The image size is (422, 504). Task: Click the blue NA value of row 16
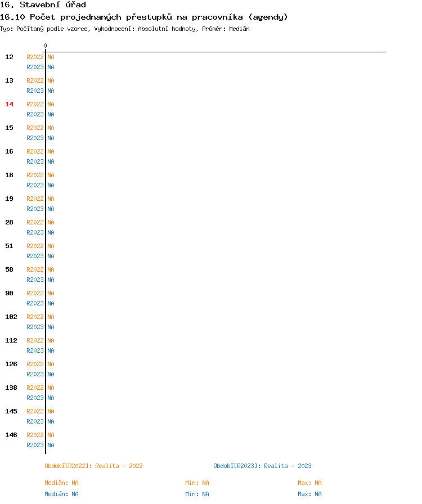point(51,161)
